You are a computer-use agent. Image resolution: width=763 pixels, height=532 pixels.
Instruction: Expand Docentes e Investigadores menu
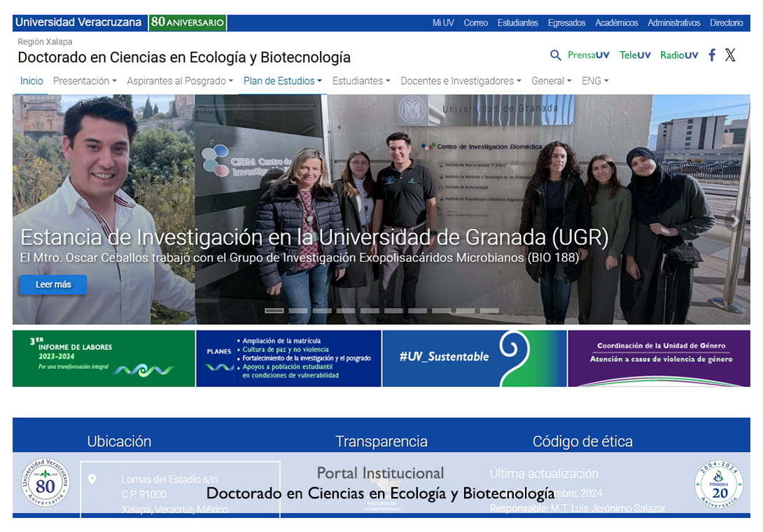461,81
